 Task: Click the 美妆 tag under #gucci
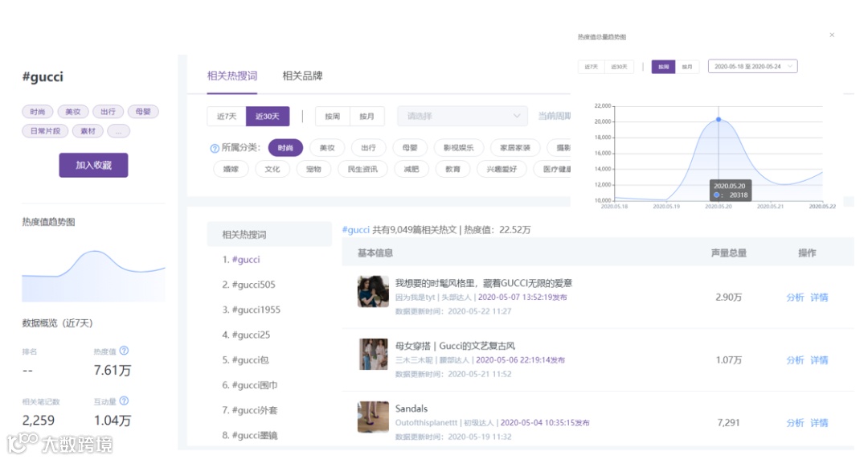point(72,112)
